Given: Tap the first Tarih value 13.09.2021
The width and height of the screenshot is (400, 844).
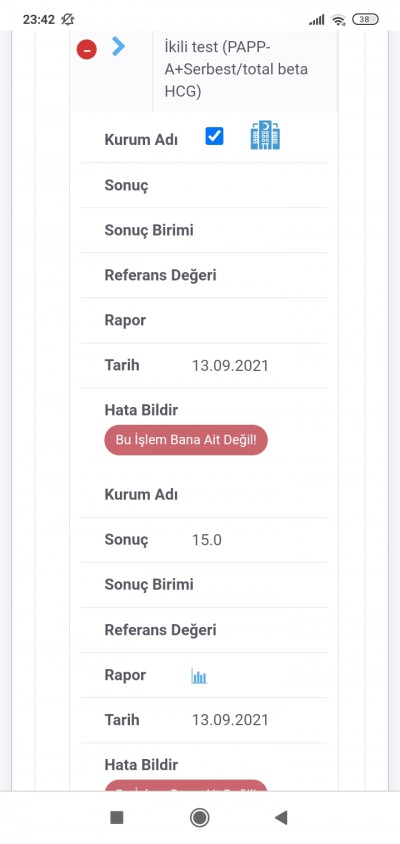Looking at the screenshot, I should point(230,365).
